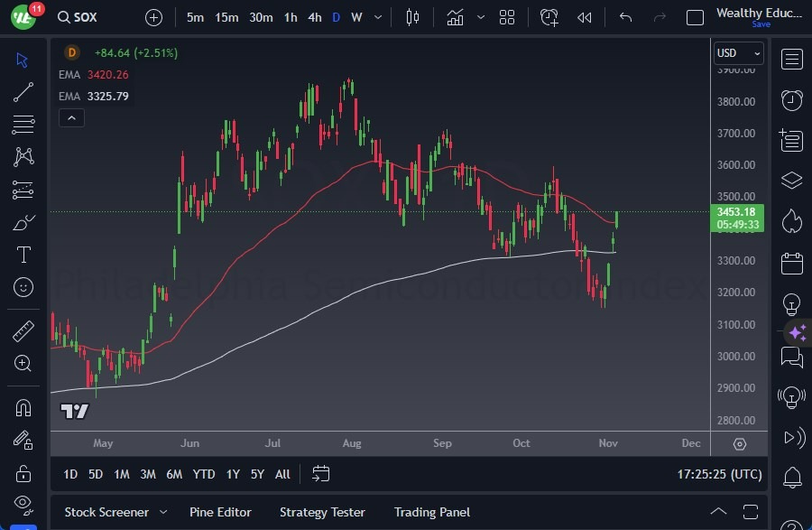The width and height of the screenshot is (812, 530).
Task: Collapse the EMA indicators legend
Action: pos(71,117)
